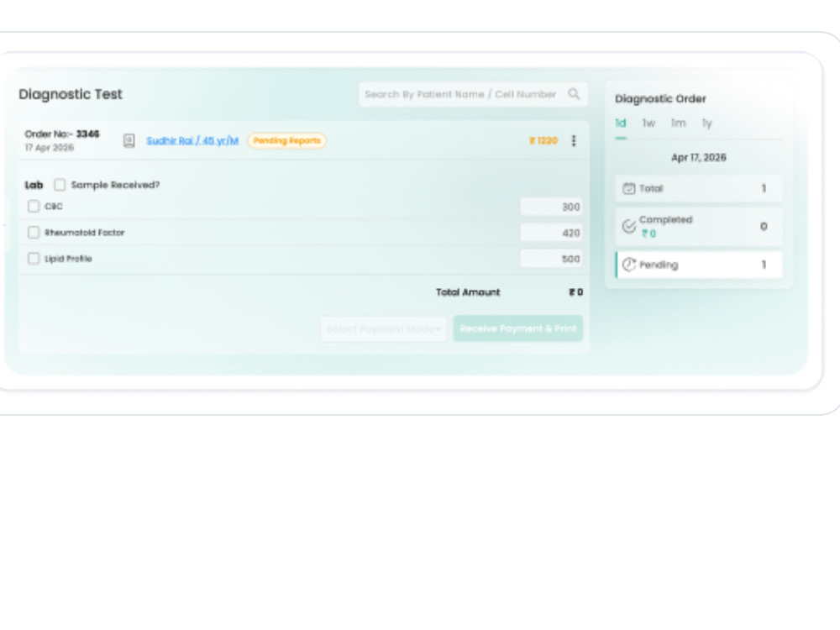
Task: Check the Rheumatoid Factor checkbox
Action: tap(34, 233)
